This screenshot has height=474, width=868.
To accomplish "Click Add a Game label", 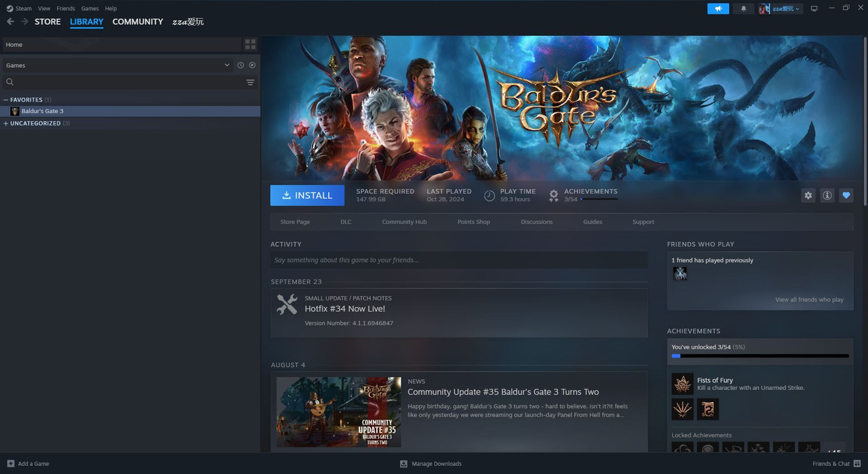I will (x=33, y=464).
